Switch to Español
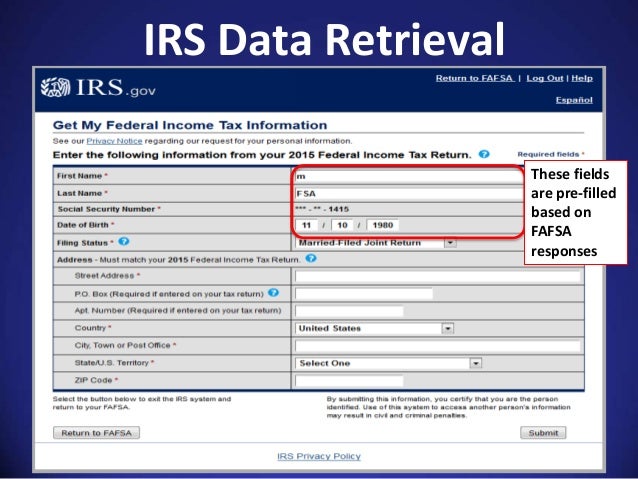The height and width of the screenshot is (479, 638). click(574, 100)
